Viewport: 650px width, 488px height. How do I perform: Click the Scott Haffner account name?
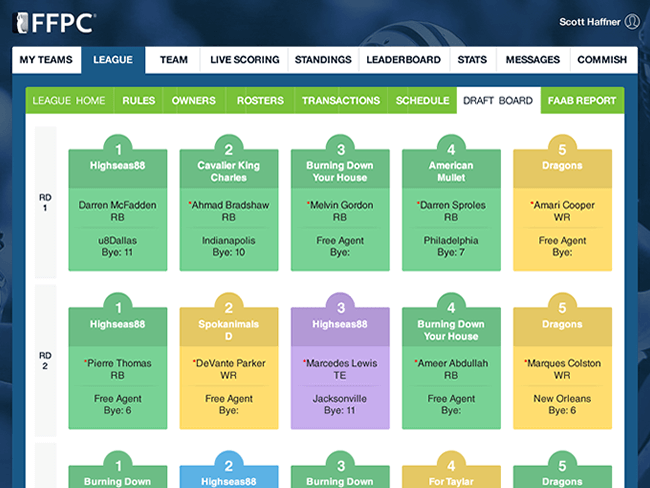[589, 22]
